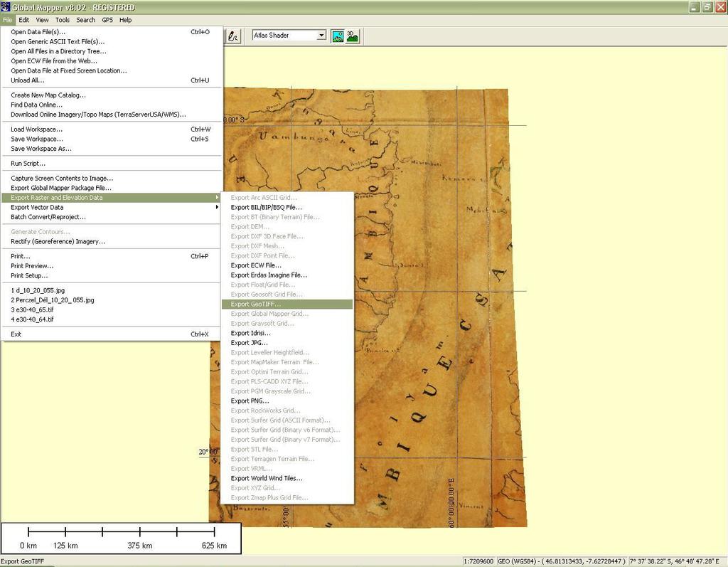Open the Search menu
Image resolution: width=728 pixels, height=567 pixels.
point(85,20)
